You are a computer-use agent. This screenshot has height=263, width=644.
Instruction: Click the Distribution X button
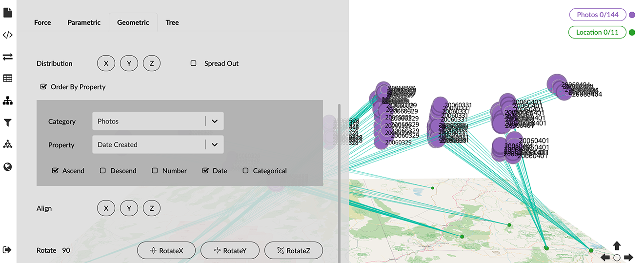106,63
